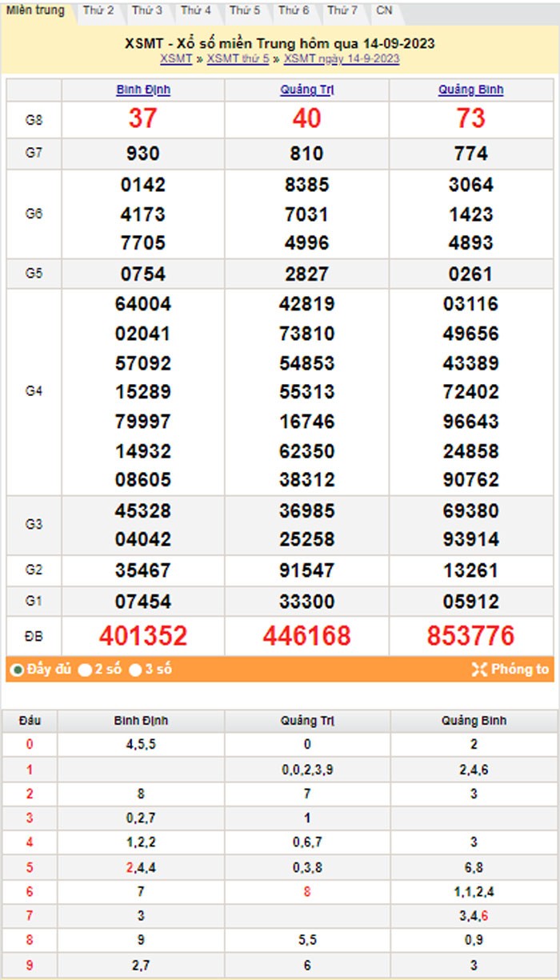Click G3 number 25258

(x=307, y=540)
